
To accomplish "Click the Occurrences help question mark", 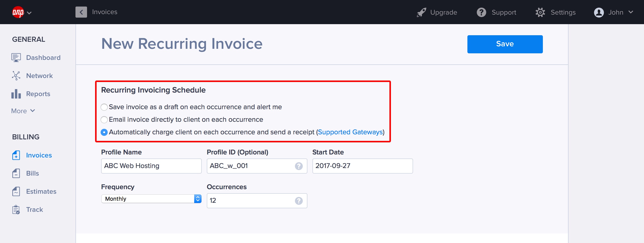I will coord(299,201).
